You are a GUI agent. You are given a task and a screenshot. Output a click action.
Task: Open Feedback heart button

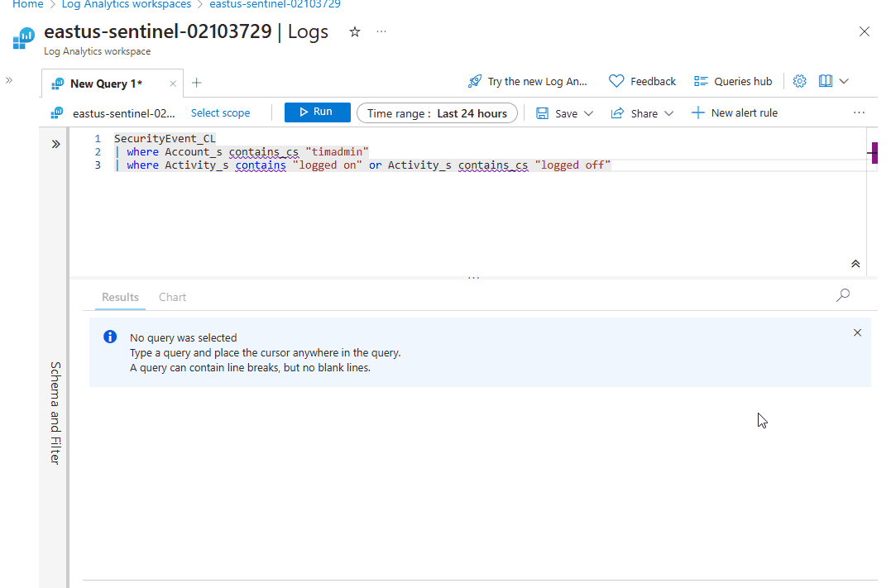(642, 81)
